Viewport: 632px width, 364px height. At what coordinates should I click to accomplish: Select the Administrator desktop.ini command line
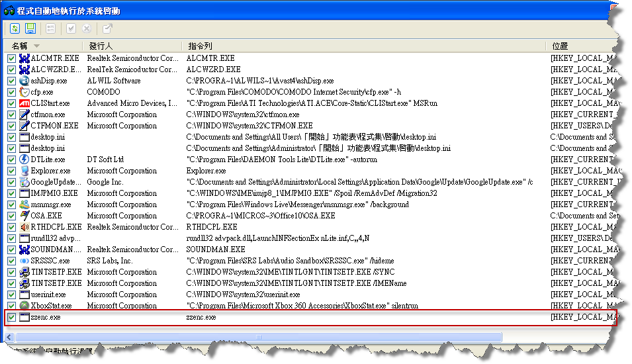tap(318, 148)
